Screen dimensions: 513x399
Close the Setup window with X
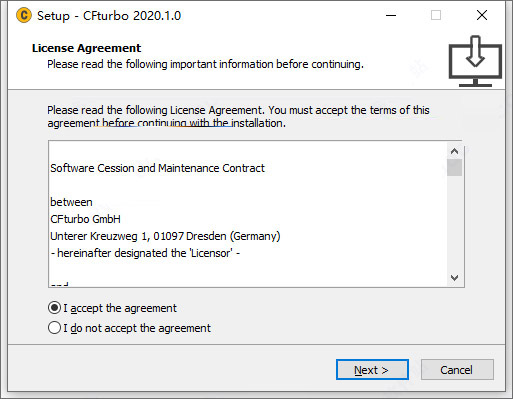point(482,15)
